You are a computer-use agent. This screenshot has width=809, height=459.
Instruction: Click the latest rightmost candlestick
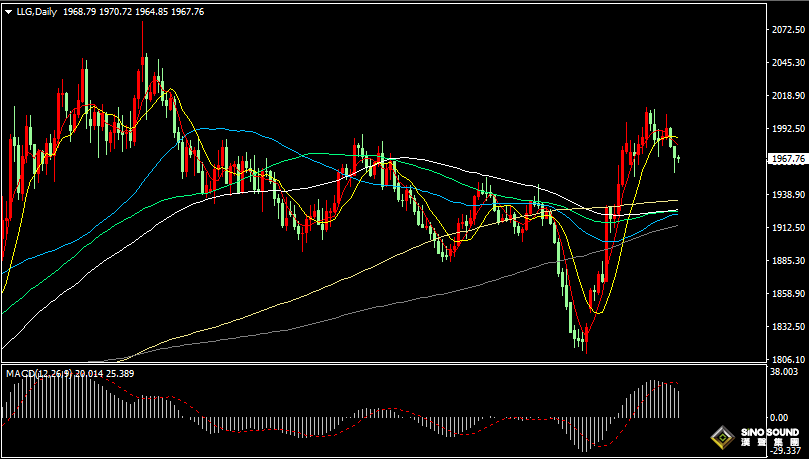coord(678,158)
